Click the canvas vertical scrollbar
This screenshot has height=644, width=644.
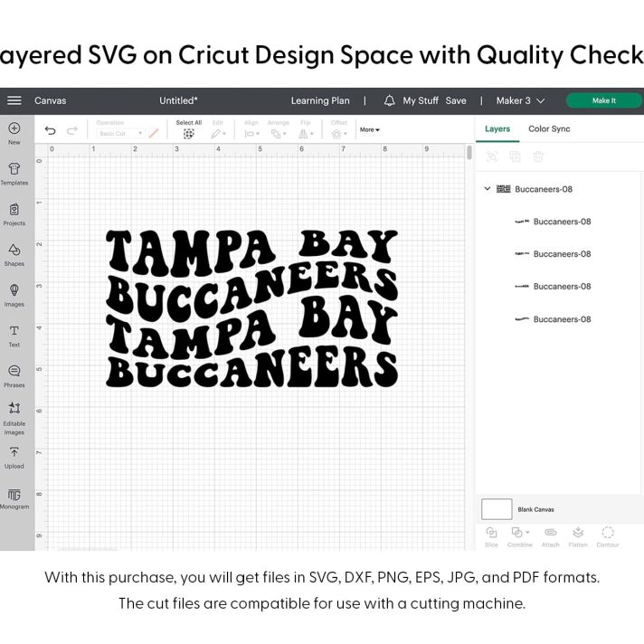point(469,152)
